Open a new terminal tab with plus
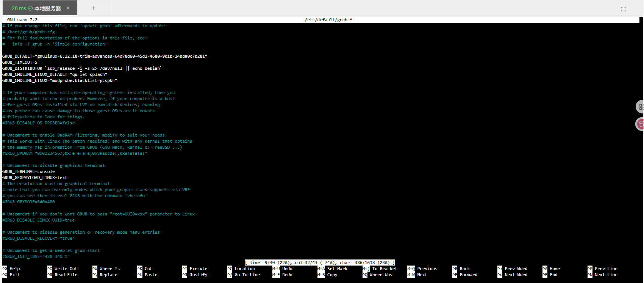The height and width of the screenshot is (283, 644). (94, 8)
